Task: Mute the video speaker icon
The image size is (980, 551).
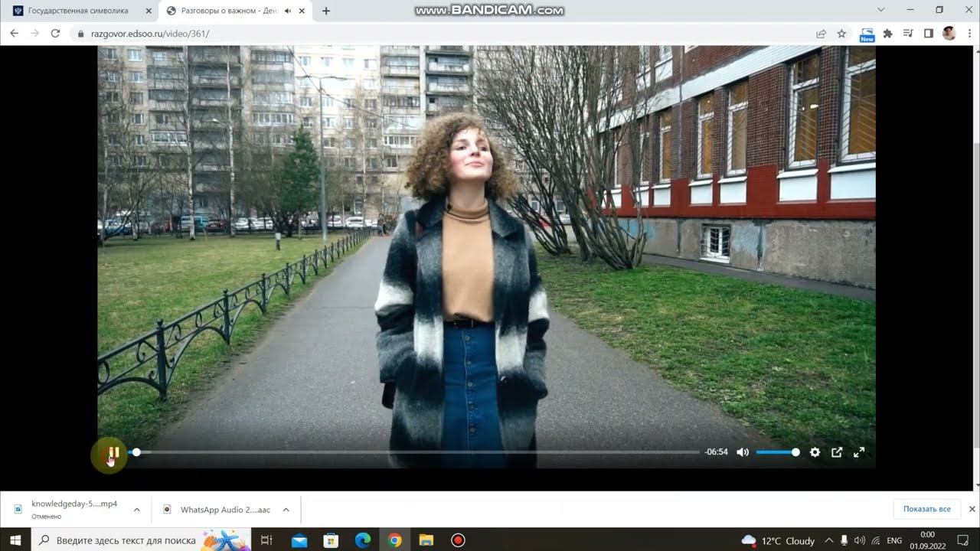Action: click(743, 452)
